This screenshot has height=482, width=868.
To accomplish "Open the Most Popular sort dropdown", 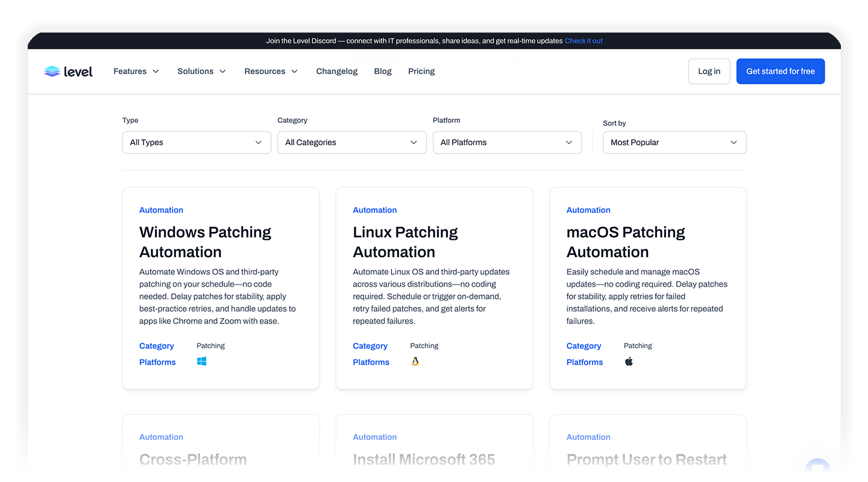I will click(675, 142).
